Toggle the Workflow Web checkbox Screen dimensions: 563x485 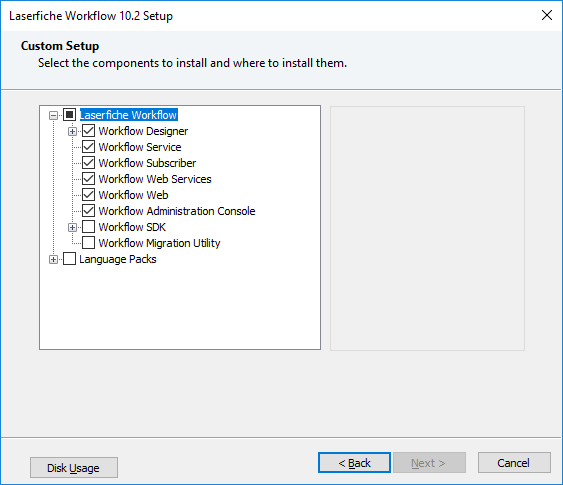pyautogui.click(x=88, y=195)
